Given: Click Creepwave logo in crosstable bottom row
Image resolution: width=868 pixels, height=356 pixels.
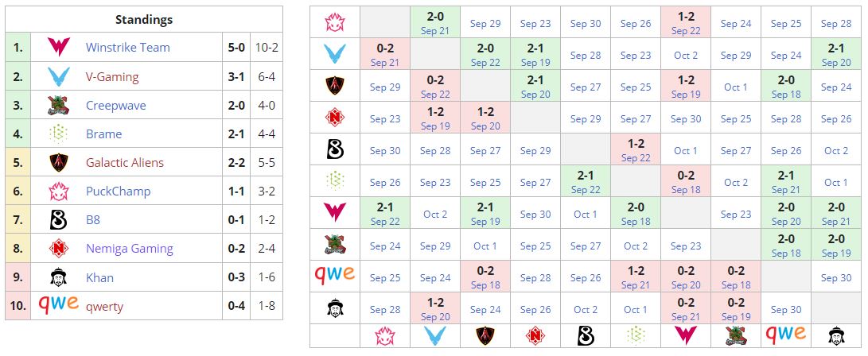Looking at the screenshot, I should point(736,335).
